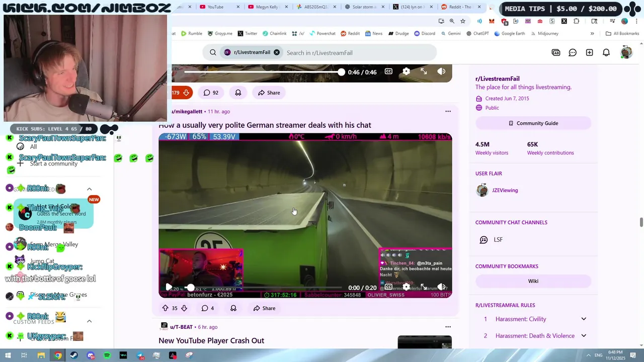Open German streamer video settings gear
Image resolution: width=644 pixels, height=362 pixels.
coord(406,287)
